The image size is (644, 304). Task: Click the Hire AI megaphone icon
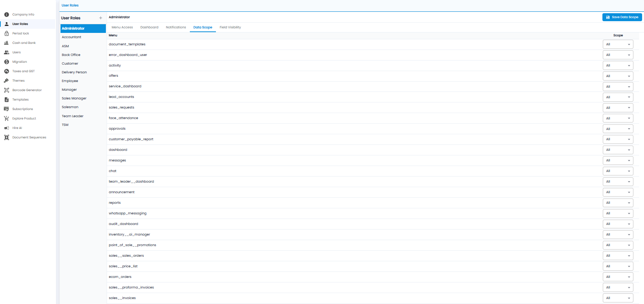coord(6,128)
